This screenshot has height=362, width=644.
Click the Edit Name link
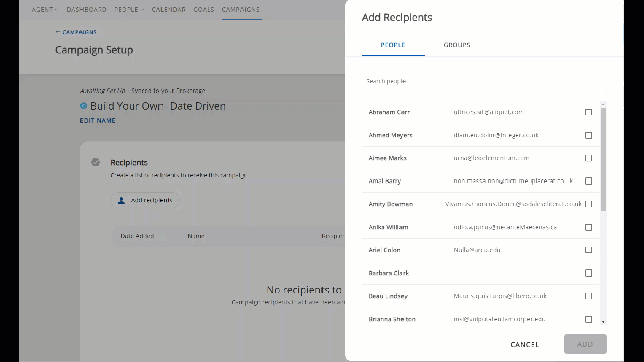point(98,121)
